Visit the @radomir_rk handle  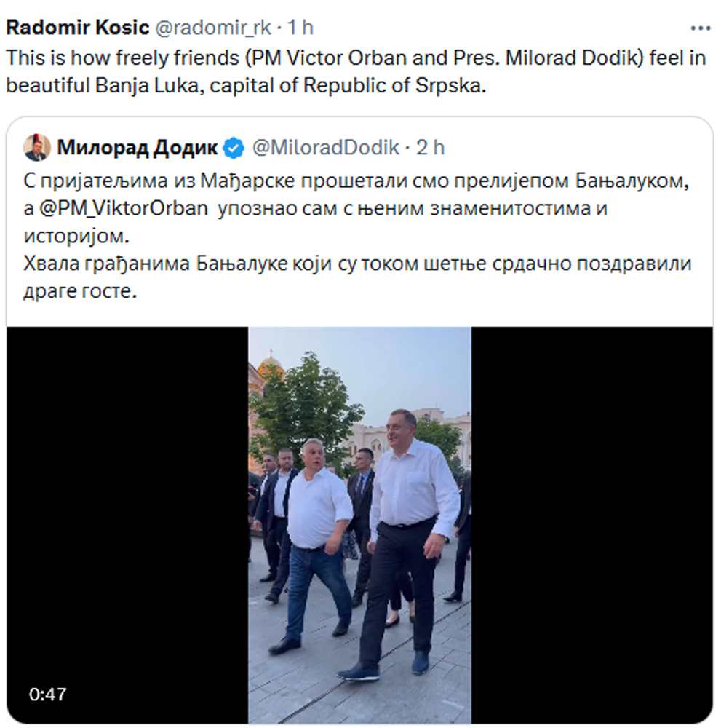point(213,28)
